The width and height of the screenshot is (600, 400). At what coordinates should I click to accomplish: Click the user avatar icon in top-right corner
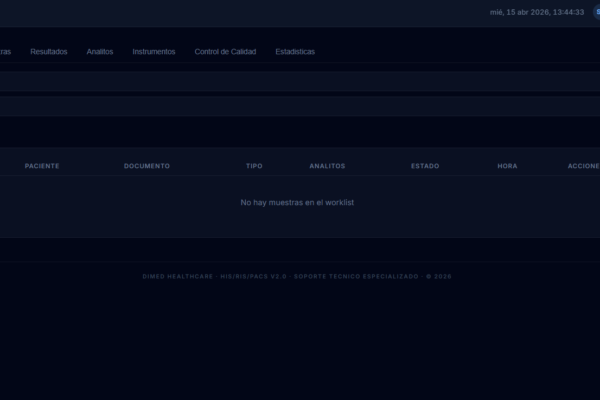(x=596, y=12)
